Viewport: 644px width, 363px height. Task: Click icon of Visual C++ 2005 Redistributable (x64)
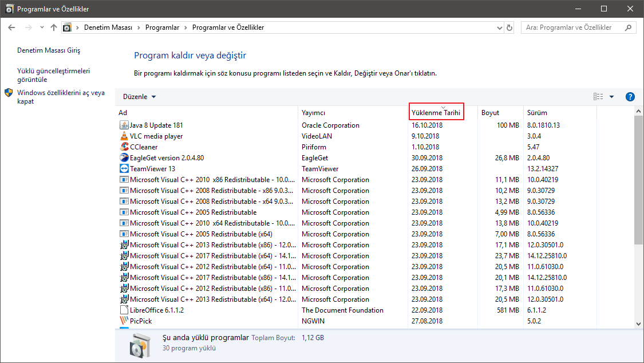[124, 234]
